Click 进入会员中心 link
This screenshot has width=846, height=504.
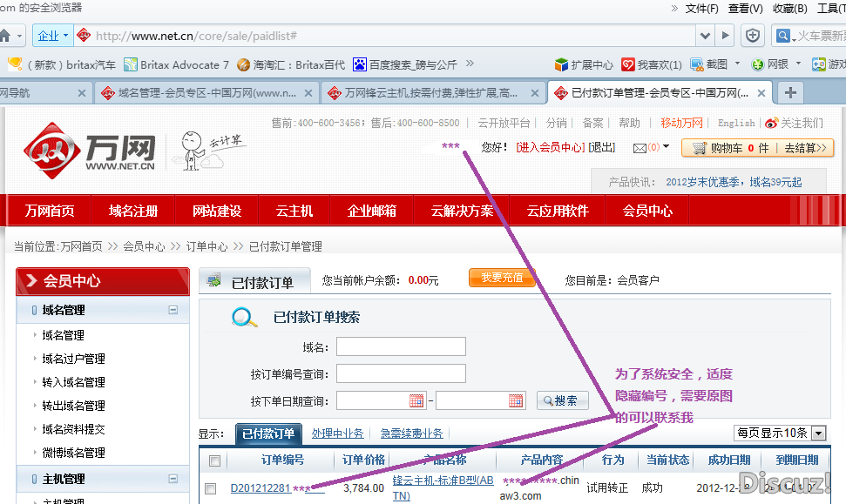pyautogui.click(x=551, y=148)
